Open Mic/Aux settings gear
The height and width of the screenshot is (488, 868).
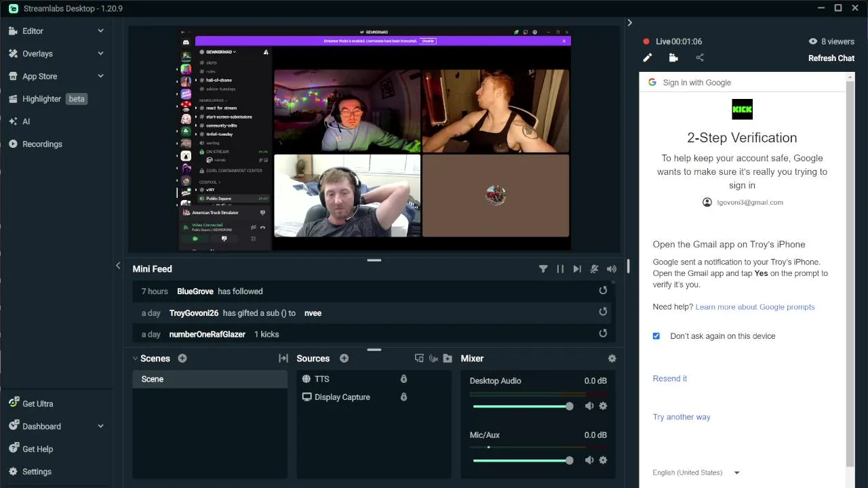[603, 460]
